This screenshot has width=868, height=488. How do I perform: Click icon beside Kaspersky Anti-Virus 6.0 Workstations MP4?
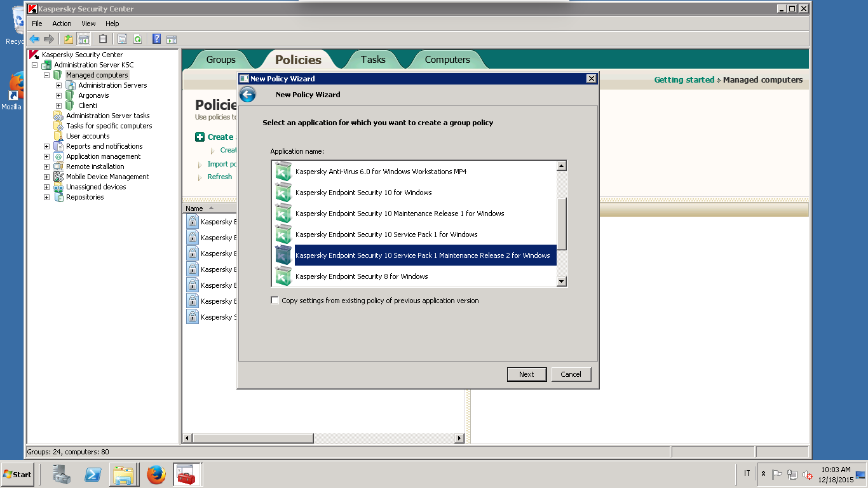(x=283, y=172)
